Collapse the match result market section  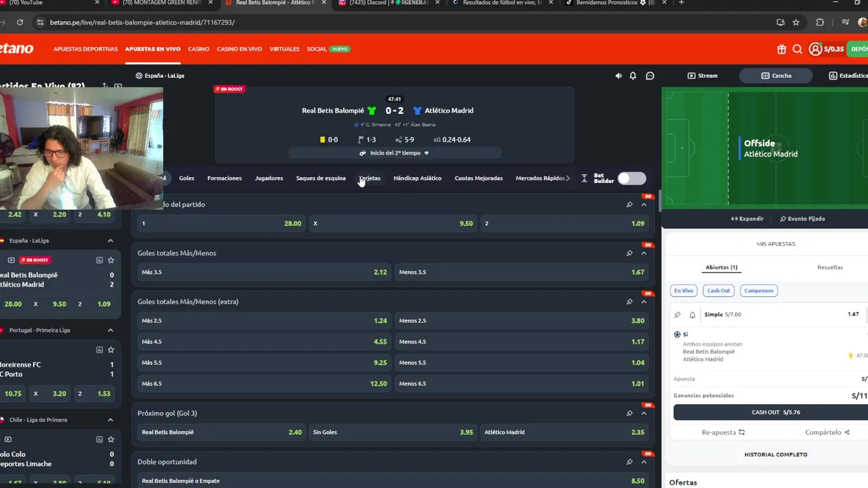tap(644, 204)
